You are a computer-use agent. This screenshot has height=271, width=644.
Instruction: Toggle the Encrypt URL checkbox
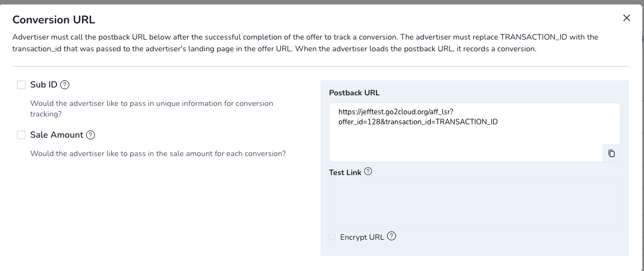[332, 237]
